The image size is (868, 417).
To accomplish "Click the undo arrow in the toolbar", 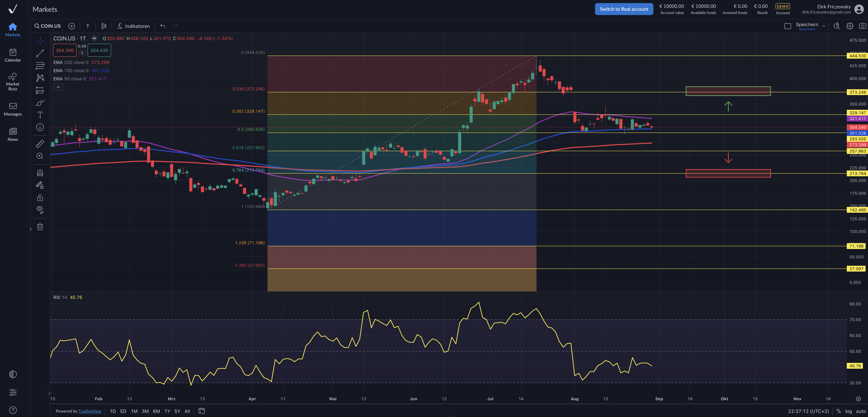I will [x=162, y=26].
